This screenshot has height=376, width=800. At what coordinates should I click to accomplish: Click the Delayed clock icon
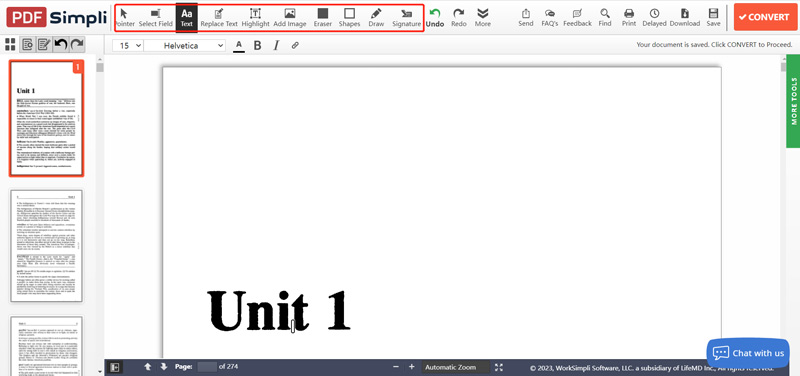654,17
